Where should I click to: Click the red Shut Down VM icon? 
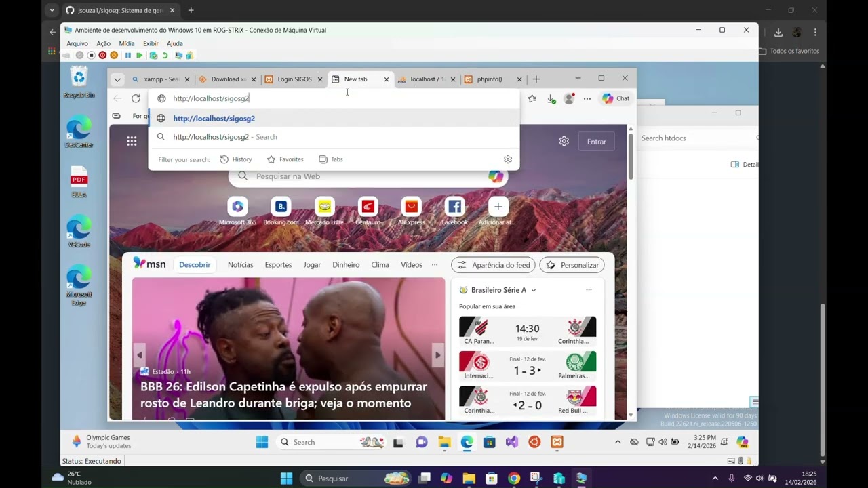click(x=102, y=56)
